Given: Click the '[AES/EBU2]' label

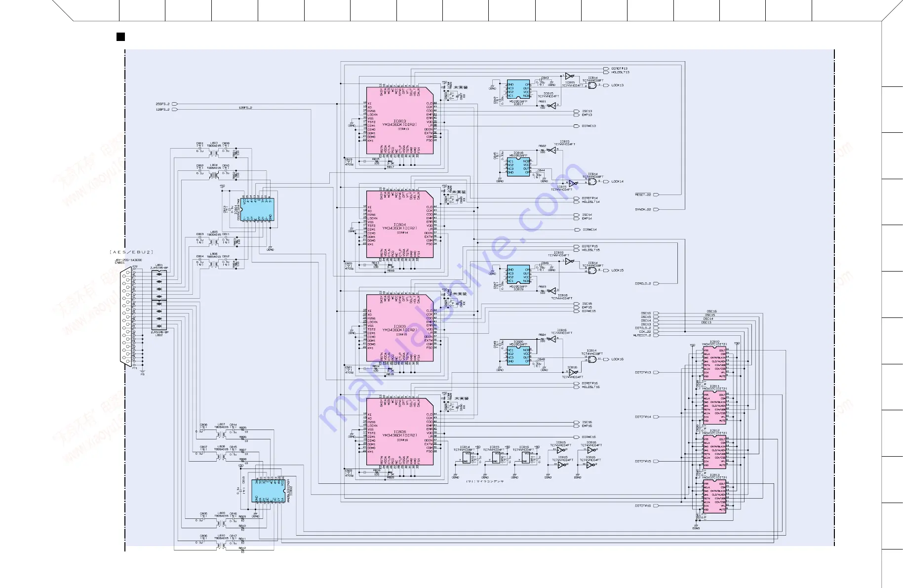Looking at the screenshot, I should 131,252.
